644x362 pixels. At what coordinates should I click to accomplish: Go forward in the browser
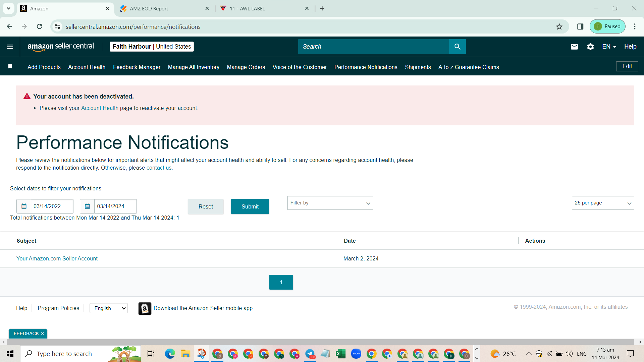pyautogui.click(x=24, y=26)
